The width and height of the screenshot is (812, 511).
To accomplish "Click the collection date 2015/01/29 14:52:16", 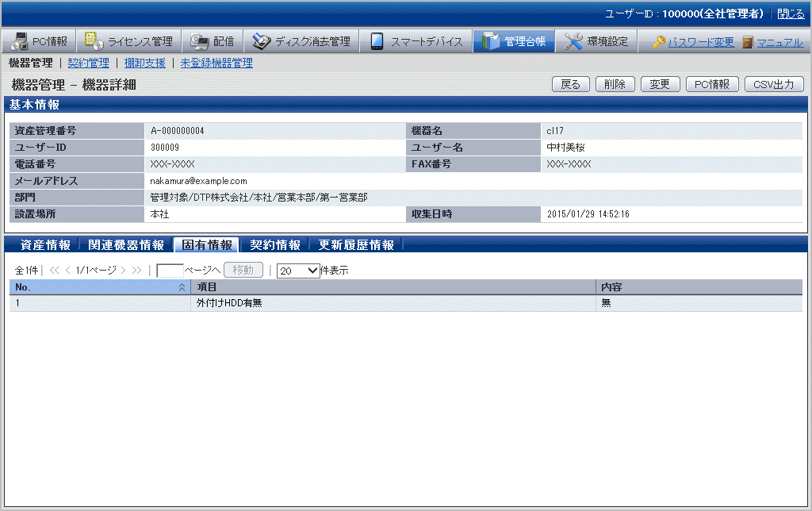I will pyautogui.click(x=588, y=214).
